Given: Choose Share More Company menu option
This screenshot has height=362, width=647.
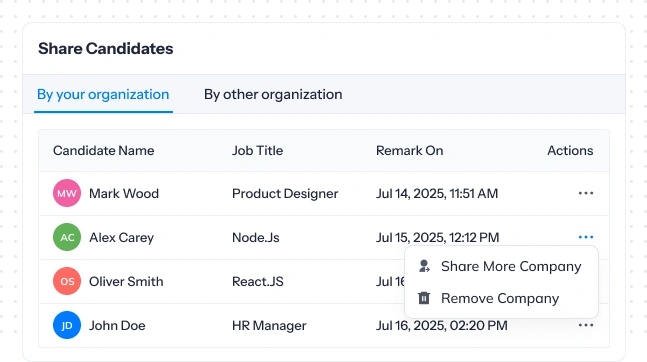Looking at the screenshot, I should click(x=501, y=266).
